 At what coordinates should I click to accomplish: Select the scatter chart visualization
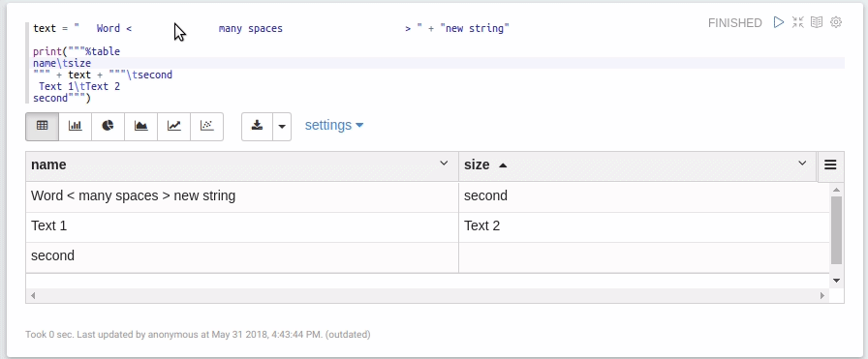tap(206, 126)
